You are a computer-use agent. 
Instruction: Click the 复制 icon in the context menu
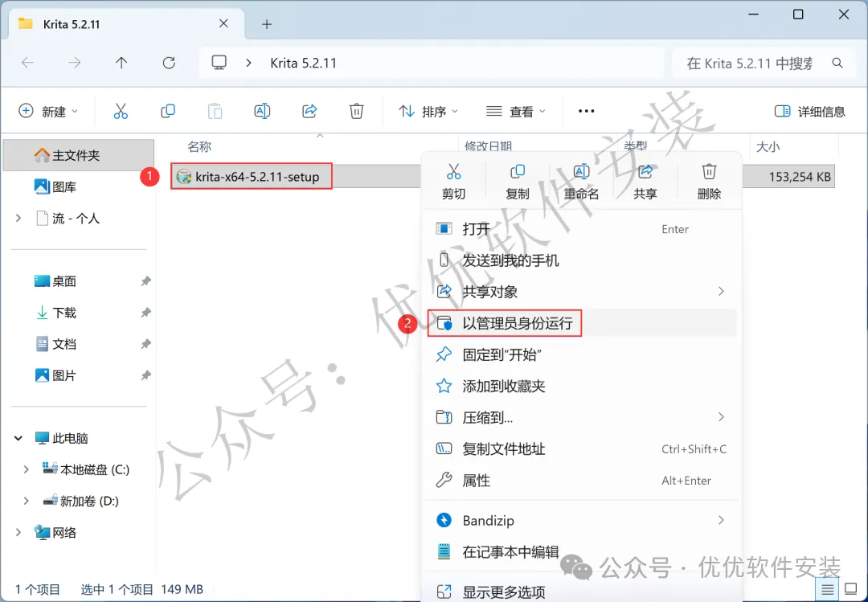pos(518,172)
